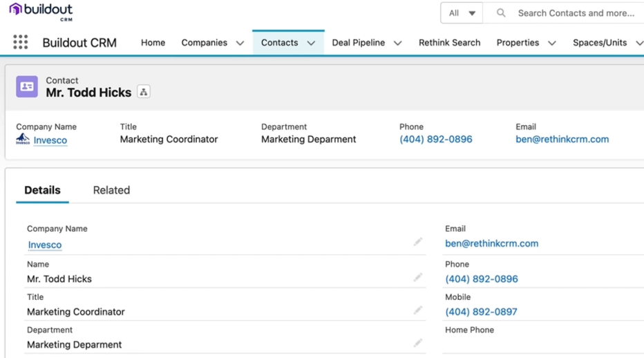Edit the Title field pencil icon

[x=418, y=310]
